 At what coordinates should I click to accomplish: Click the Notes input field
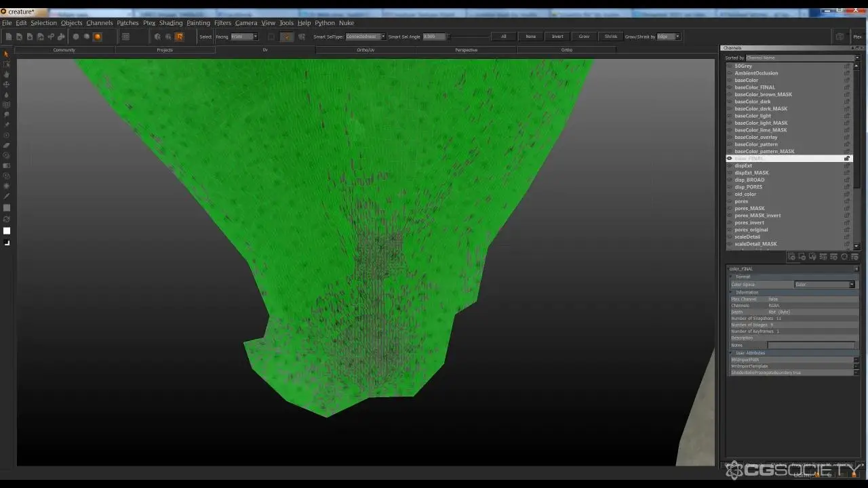click(811, 345)
